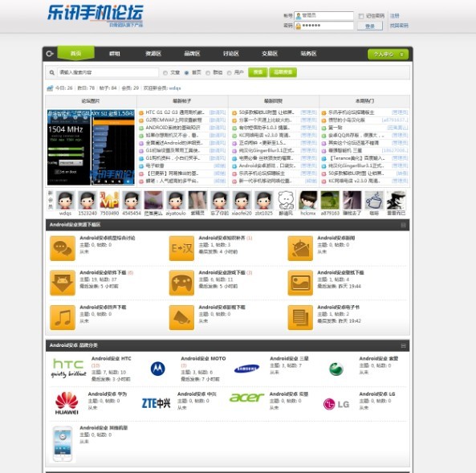Open the E→汉 localization forum icon
Screen dimensions: 476x473
(x=181, y=248)
